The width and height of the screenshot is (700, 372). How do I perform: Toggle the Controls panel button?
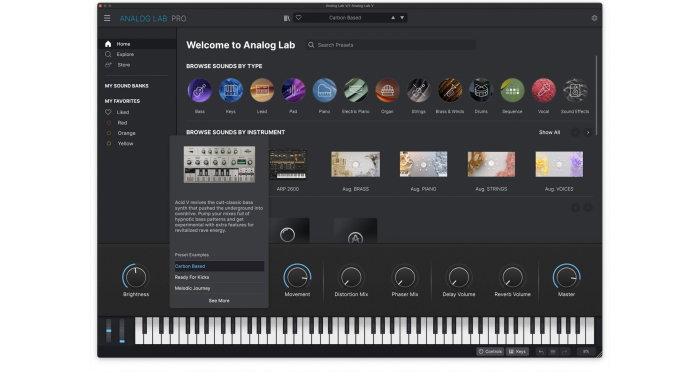tap(490, 351)
